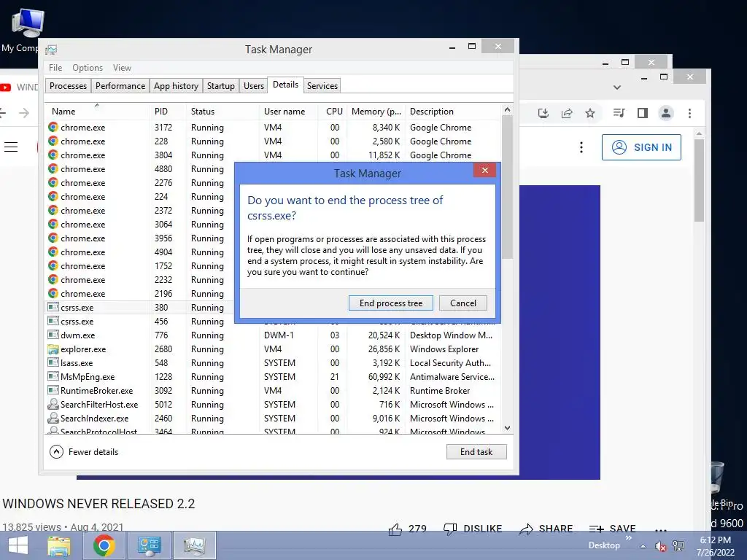Click the SearchIndexer.exe process icon

(53, 418)
